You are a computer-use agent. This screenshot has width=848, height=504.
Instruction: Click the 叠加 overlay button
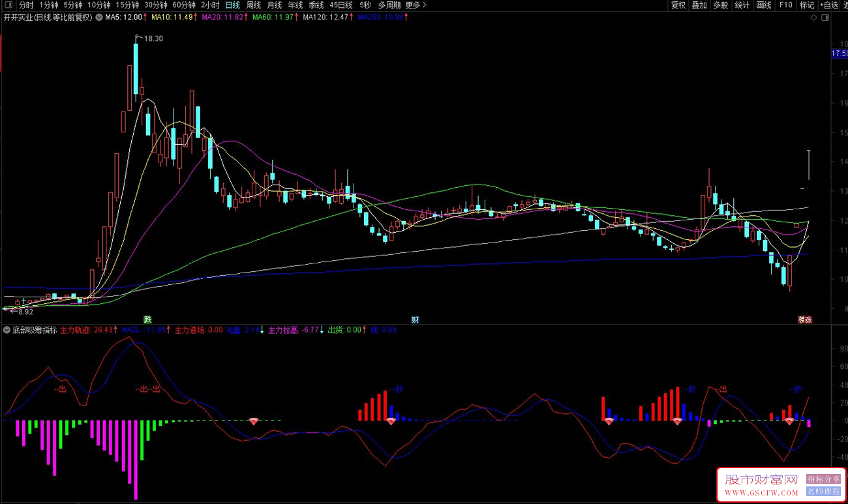coord(699,5)
